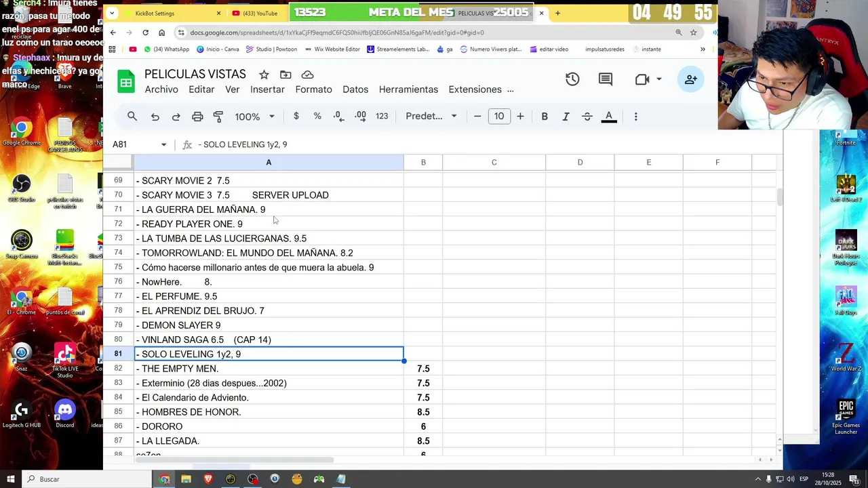
Task: Open the editar video bookmark
Action: click(x=549, y=49)
